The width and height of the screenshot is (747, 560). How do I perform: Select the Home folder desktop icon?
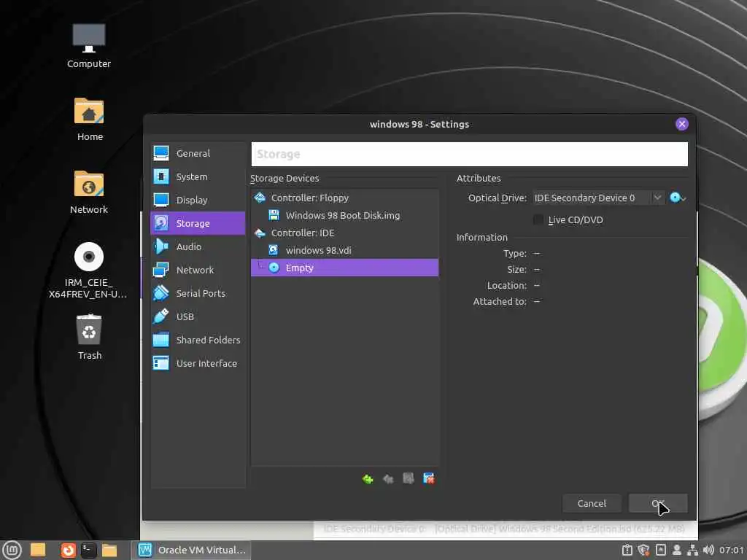tap(89, 120)
